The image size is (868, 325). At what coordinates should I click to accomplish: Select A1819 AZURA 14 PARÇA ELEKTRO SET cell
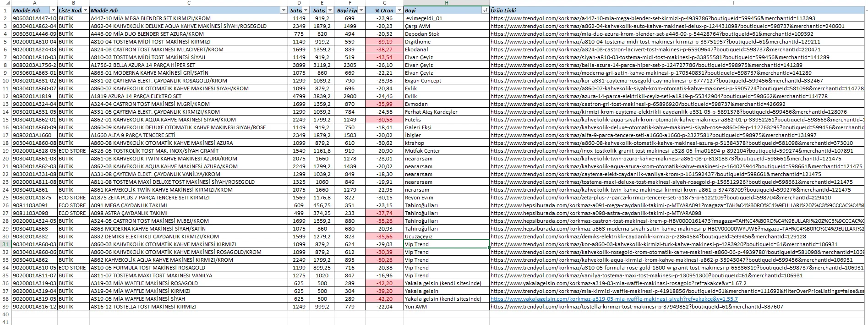[189, 96]
